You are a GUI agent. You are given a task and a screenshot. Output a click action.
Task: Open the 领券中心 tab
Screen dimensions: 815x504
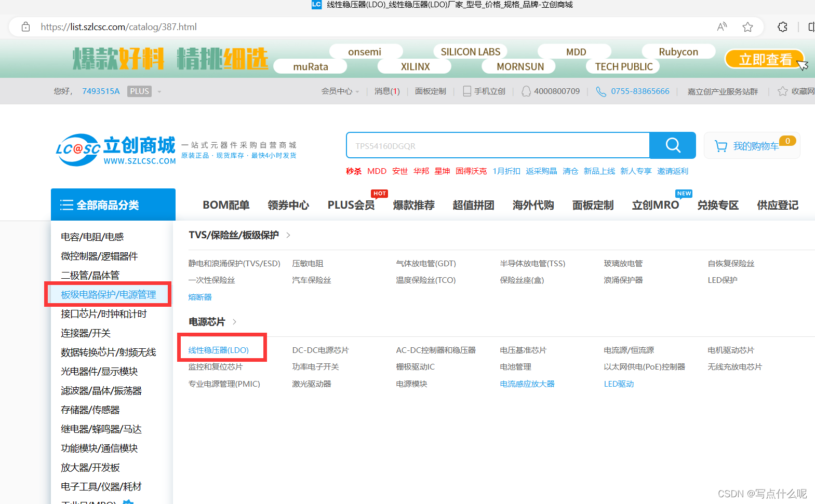[x=288, y=205]
